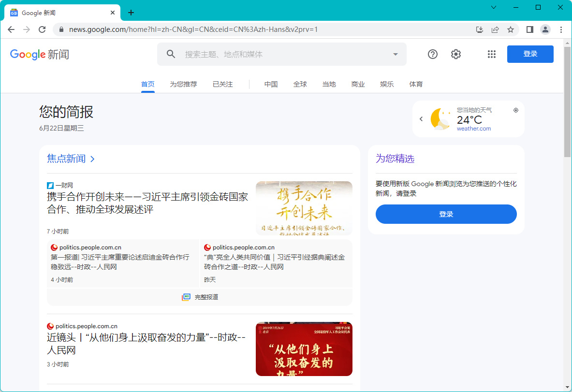Screen dimensions: 572x392
Task: Click the weather location target icon
Action: [x=516, y=110]
